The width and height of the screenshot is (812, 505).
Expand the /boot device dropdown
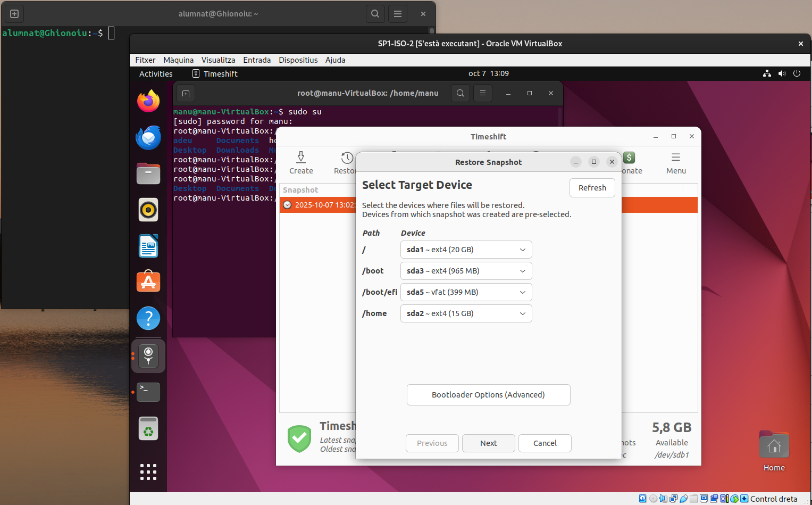pyautogui.click(x=466, y=271)
